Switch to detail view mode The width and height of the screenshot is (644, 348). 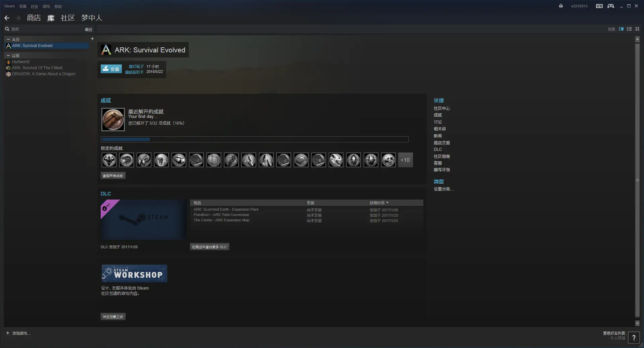621,29
